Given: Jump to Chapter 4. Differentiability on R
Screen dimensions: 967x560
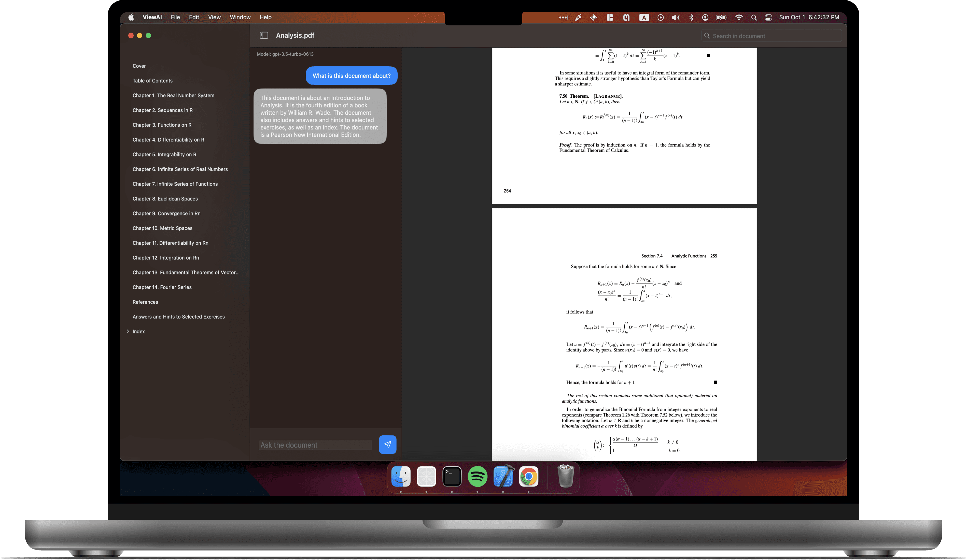Looking at the screenshot, I should pyautogui.click(x=168, y=140).
